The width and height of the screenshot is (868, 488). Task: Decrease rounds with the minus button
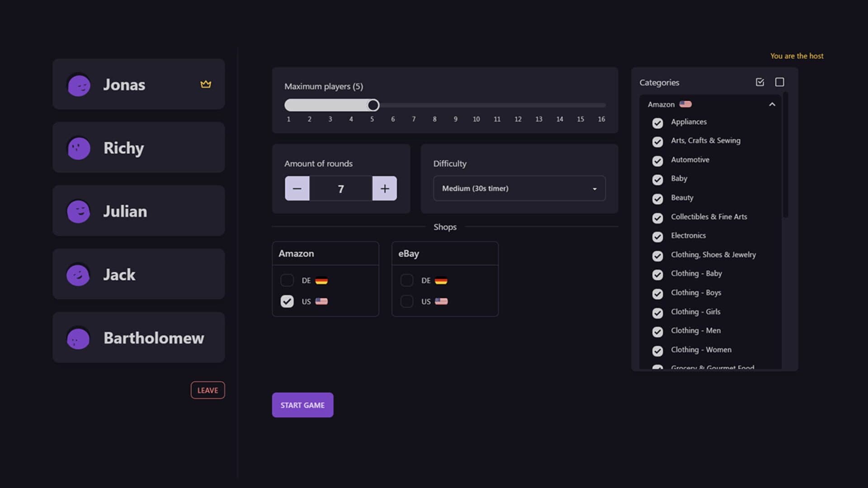click(x=297, y=188)
